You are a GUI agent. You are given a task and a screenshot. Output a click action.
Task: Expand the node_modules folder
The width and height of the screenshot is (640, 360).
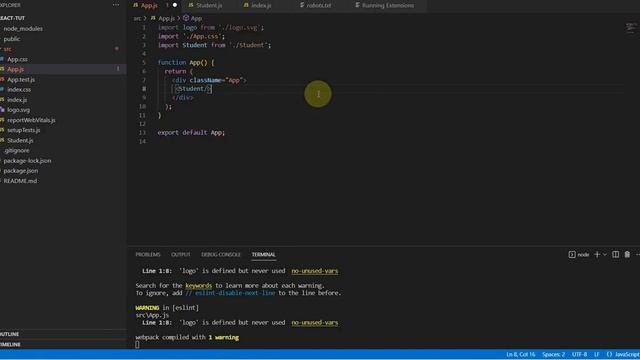(x=23, y=29)
